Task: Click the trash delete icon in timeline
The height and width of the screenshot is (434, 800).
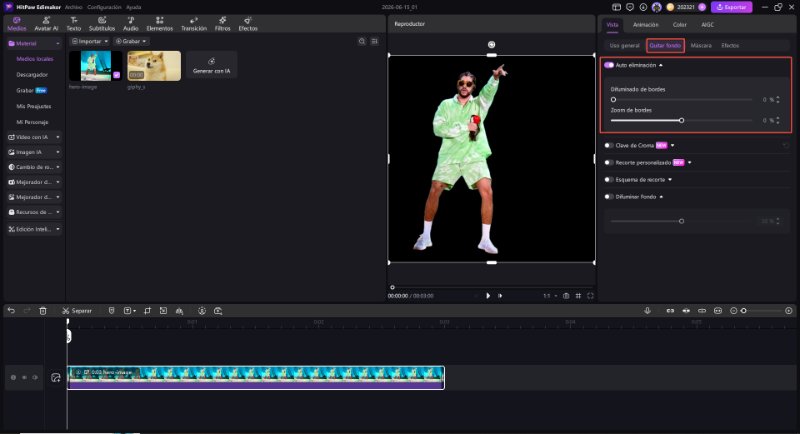Action: pos(43,311)
